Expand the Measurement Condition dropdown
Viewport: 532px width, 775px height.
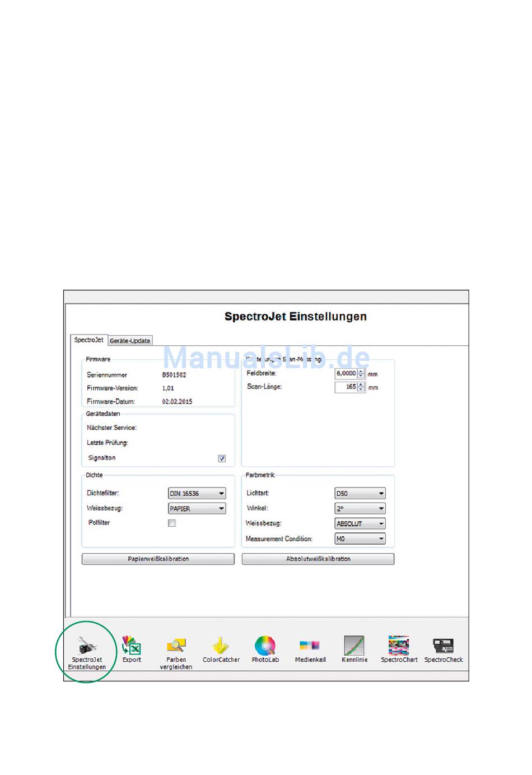360,539
